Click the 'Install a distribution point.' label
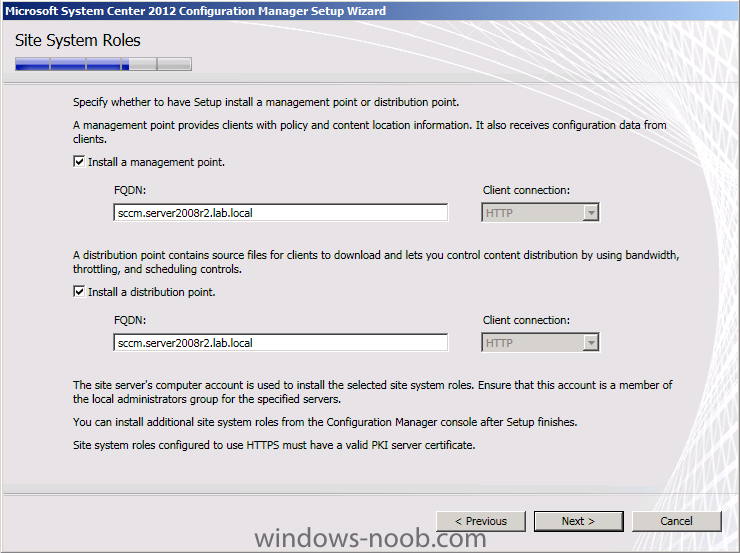Image resolution: width=740 pixels, height=553 pixels. [x=152, y=292]
